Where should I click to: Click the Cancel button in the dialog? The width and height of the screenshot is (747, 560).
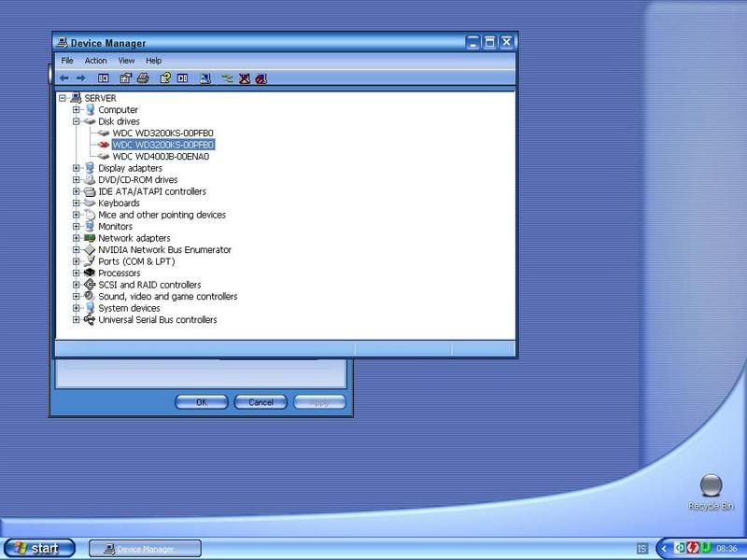coord(261,402)
